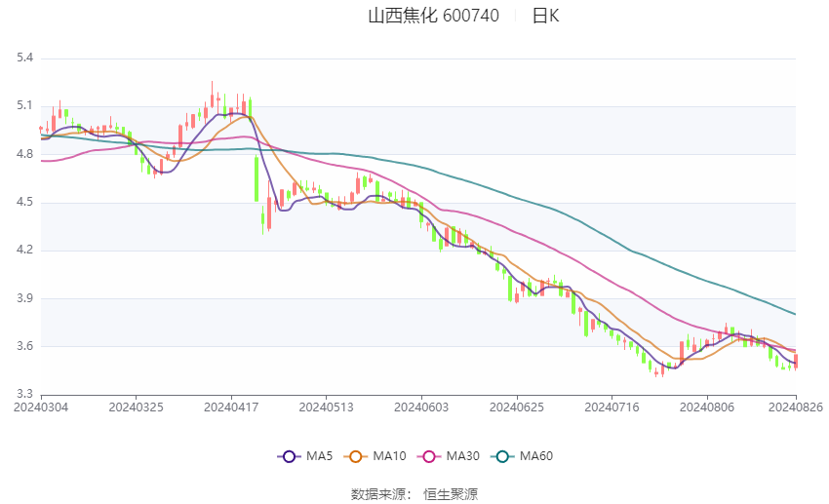Click the data source text 恒生聚源
The height and width of the screenshot is (504, 829).
(x=451, y=494)
